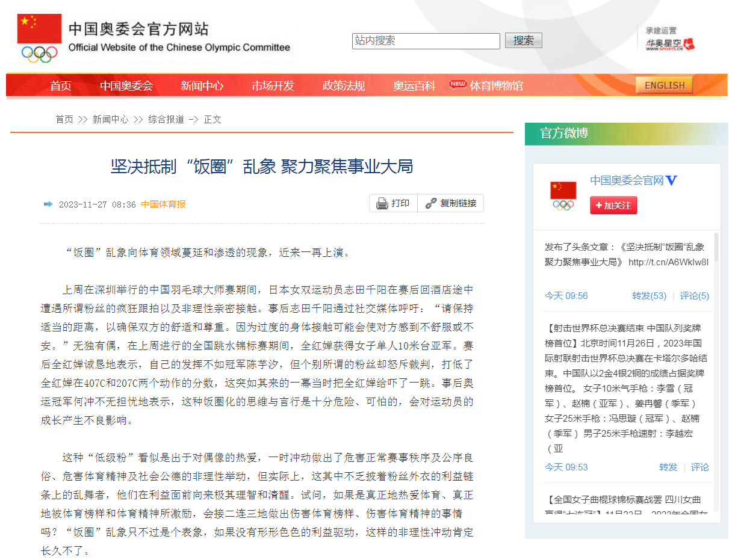Open the 中国奥委会官网 Weibo profile name
The width and height of the screenshot is (729, 560).
pos(627,180)
